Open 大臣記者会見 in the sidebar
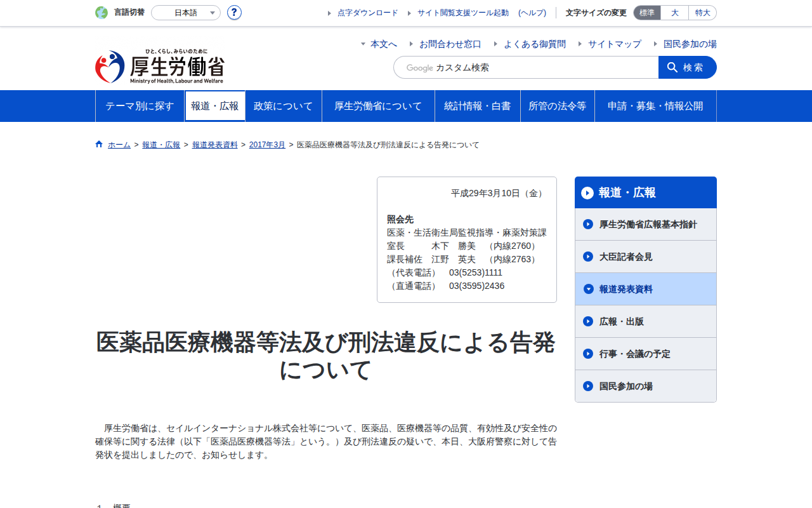Image resolution: width=812 pixels, height=508 pixels. [x=646, y=257]
